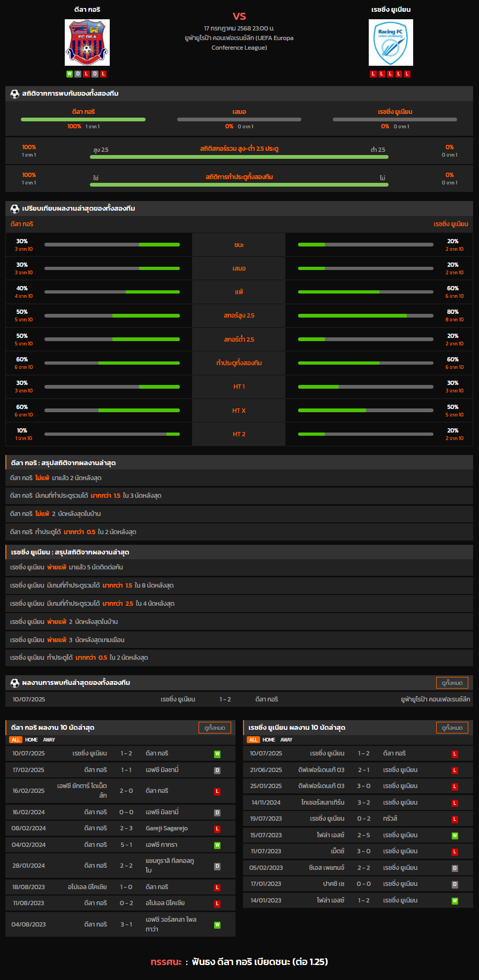The width and height of the screenshot is (479, 980).
Task: Click the 10/07/2025 head-to-head match row
Action: pos(239,699)
